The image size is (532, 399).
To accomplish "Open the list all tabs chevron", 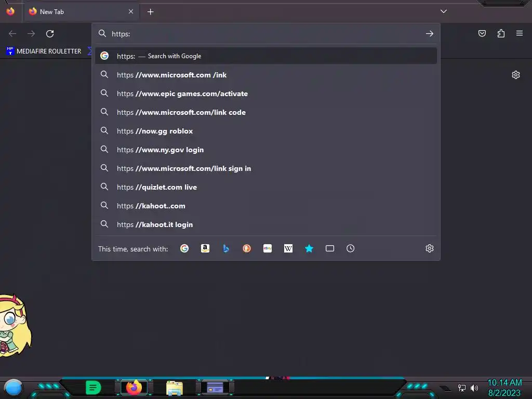I will pyautogui.click(x=444, y=11).
